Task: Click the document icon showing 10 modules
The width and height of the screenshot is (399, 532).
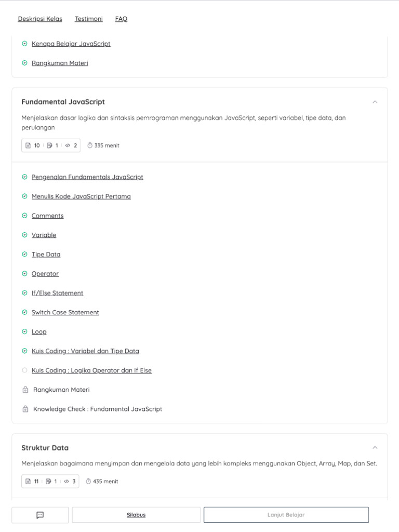Action: click(x=29, y=145)
